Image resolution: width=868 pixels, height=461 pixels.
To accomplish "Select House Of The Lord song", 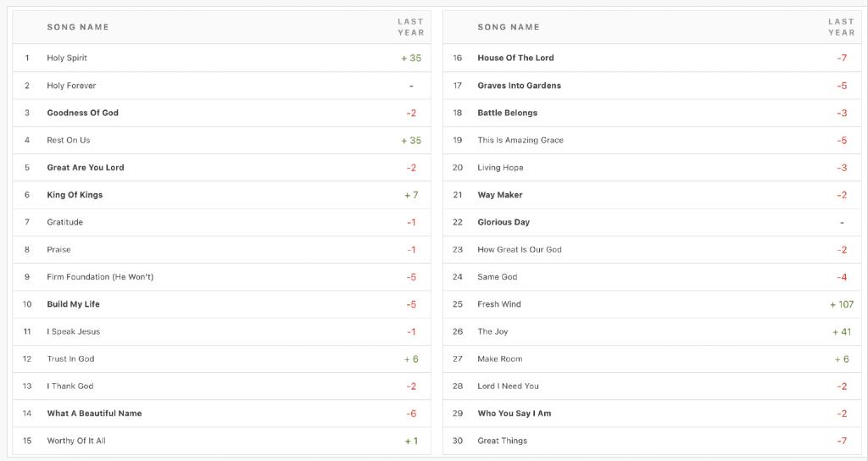I will pyautogui.click(x=515, y=58).
